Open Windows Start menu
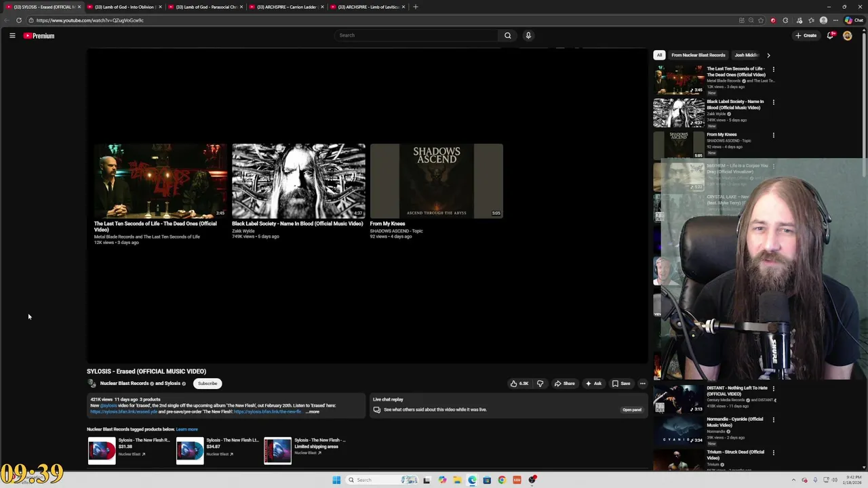The image size is (868, 488). [x=336, y=480]
